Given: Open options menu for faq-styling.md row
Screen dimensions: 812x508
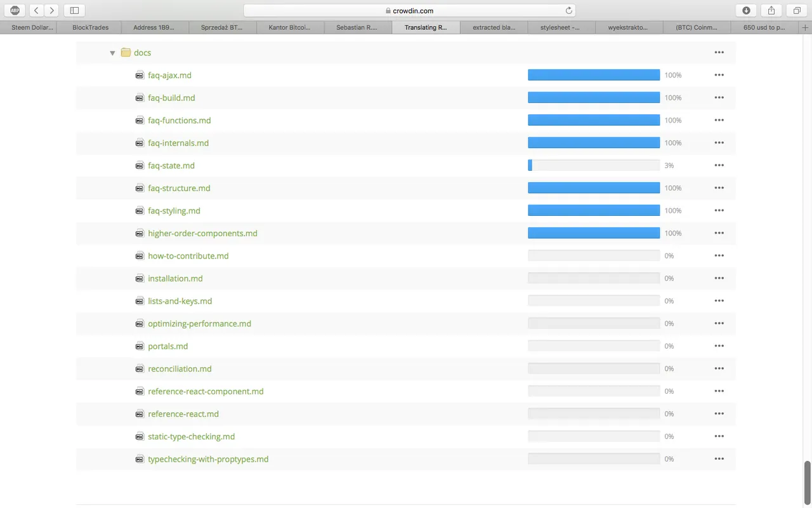Looking at the screenshot, I should click(x=719, y=210).
